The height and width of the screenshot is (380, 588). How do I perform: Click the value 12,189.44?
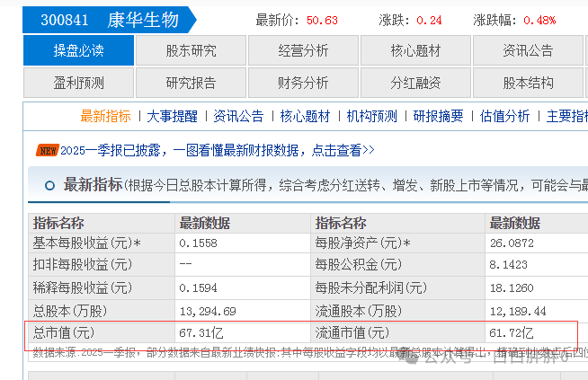point(518,311)
